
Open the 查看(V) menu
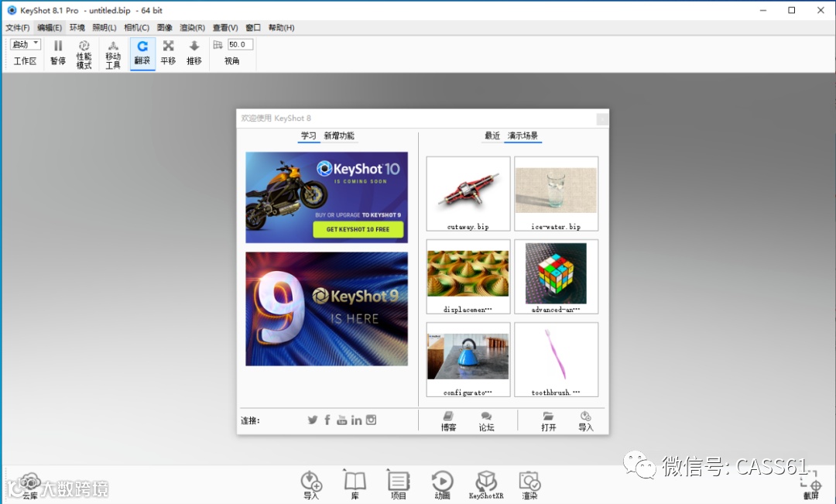pyautogui.click(x=225, y=28)
